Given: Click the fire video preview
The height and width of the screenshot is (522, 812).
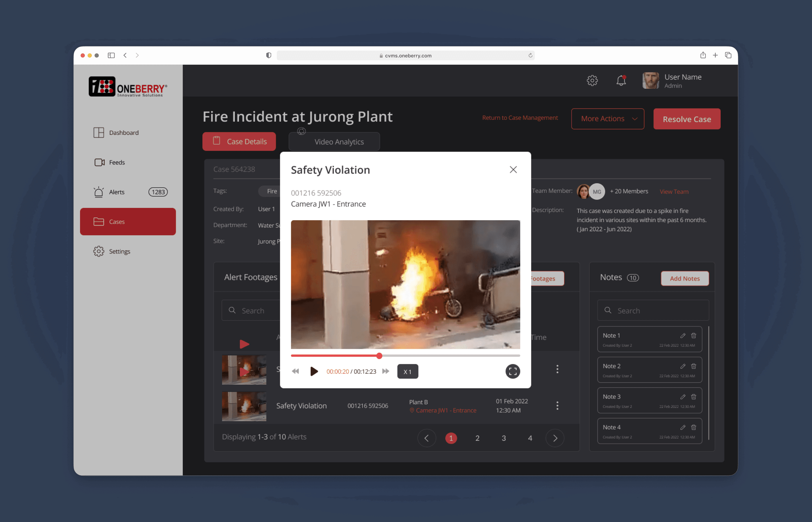Looking at the screenshot, I should pyautogui.click(x=405, y=284).
